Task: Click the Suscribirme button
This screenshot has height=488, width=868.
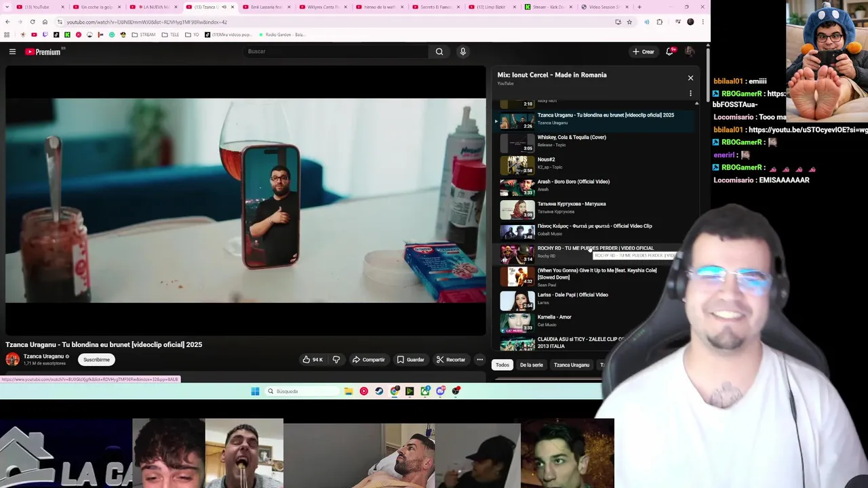Action: (96, 360)
